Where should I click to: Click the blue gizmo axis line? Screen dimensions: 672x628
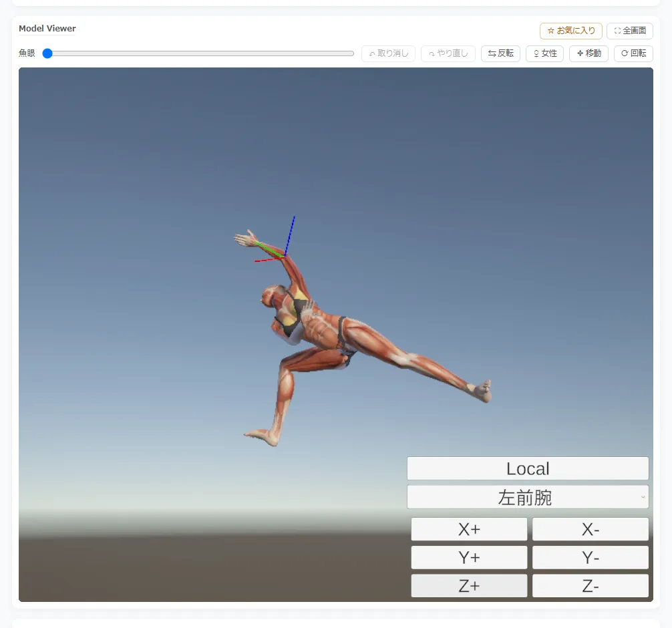pos(290,237)
